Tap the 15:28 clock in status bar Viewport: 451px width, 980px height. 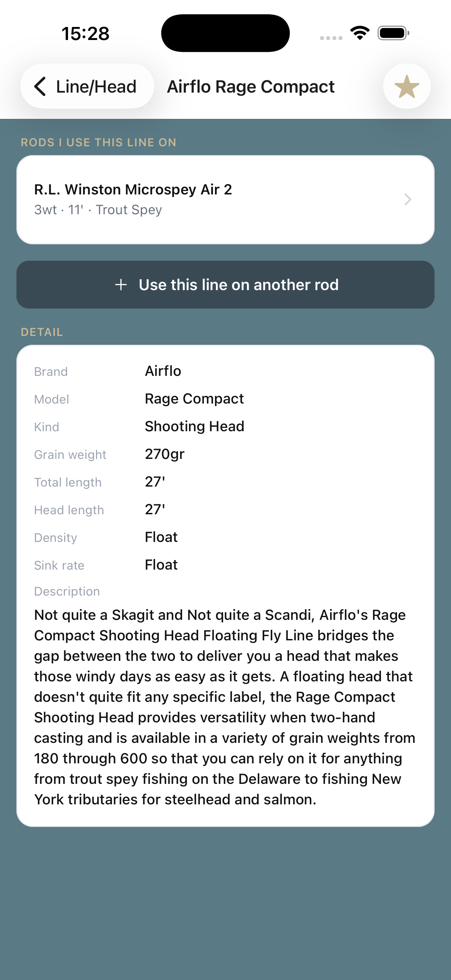85,33
